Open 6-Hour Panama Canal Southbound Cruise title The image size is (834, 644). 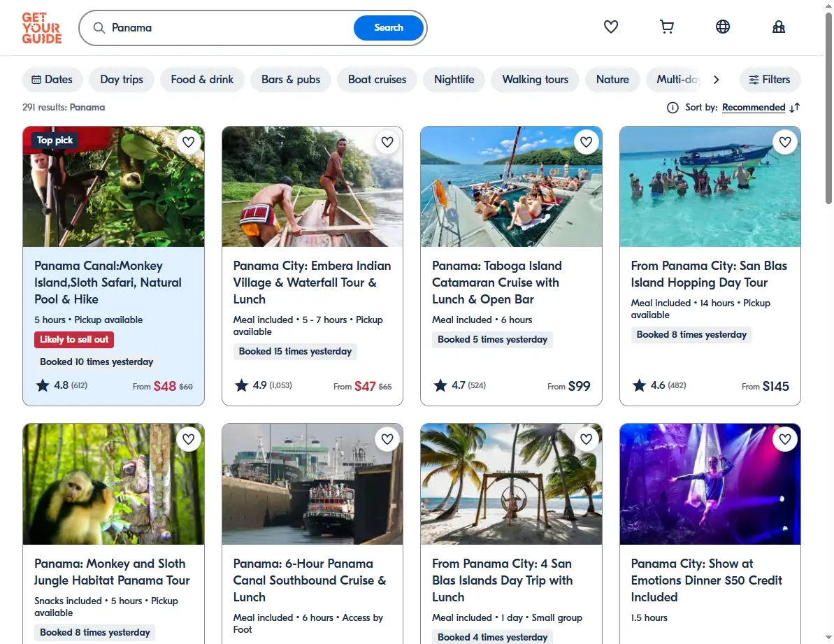tap(310, 580)
